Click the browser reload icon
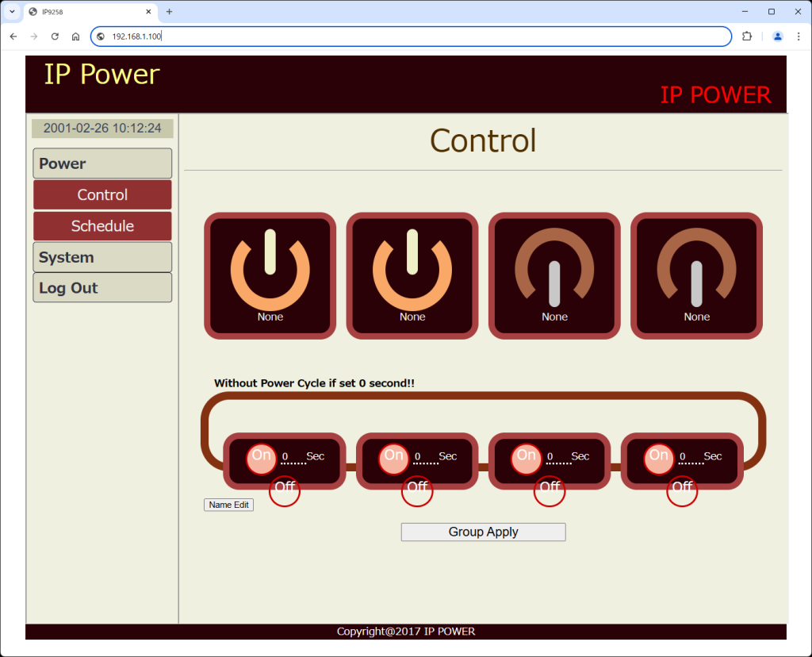The image size is (812, 657). click(x=55, y=36)
